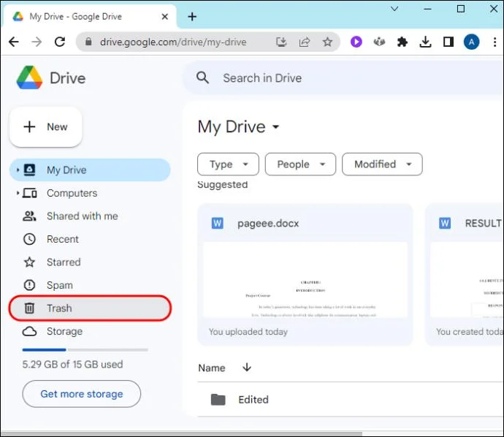The width and height of the screenshot is (504, 437).
Task: Open browser Downloads icon
Action: (x=425, y=42)
